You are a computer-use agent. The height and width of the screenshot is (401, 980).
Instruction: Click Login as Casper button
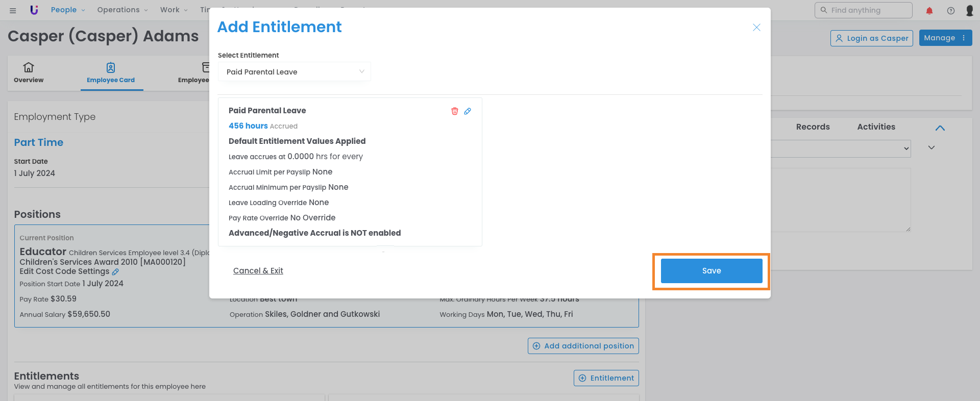point(872,38)
